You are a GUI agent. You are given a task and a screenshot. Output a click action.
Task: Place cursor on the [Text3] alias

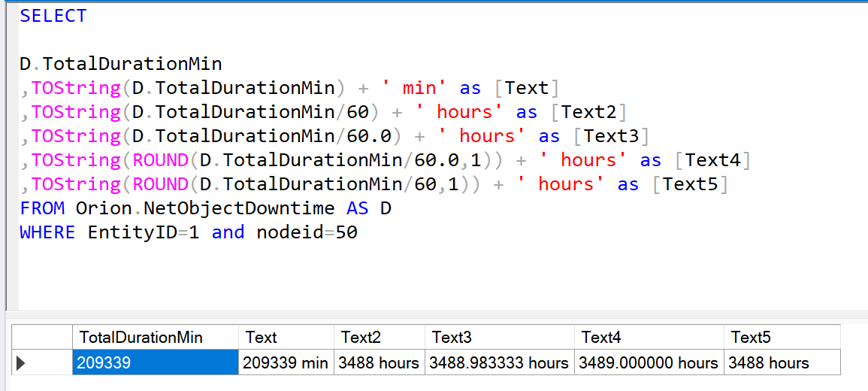(611, 136)
